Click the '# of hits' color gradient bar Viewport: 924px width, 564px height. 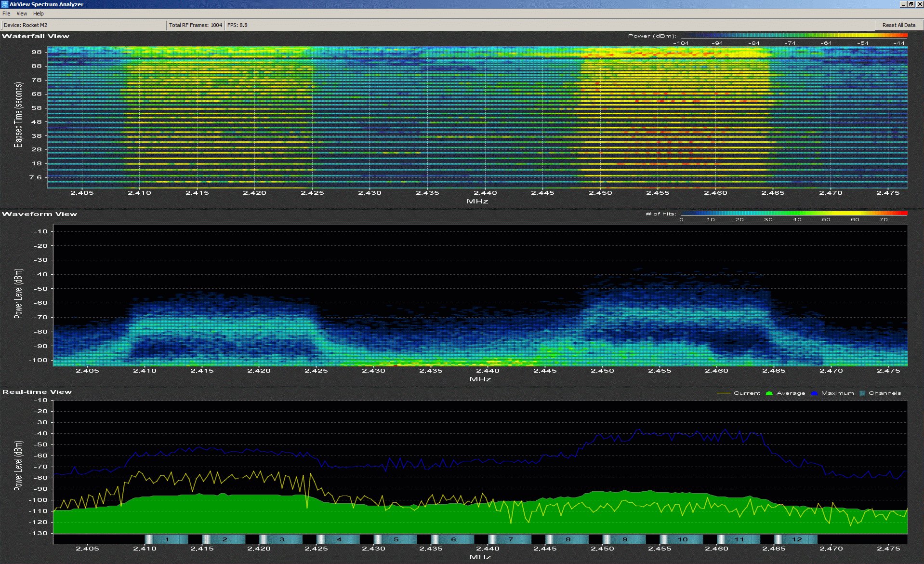(x=794, y=213)
